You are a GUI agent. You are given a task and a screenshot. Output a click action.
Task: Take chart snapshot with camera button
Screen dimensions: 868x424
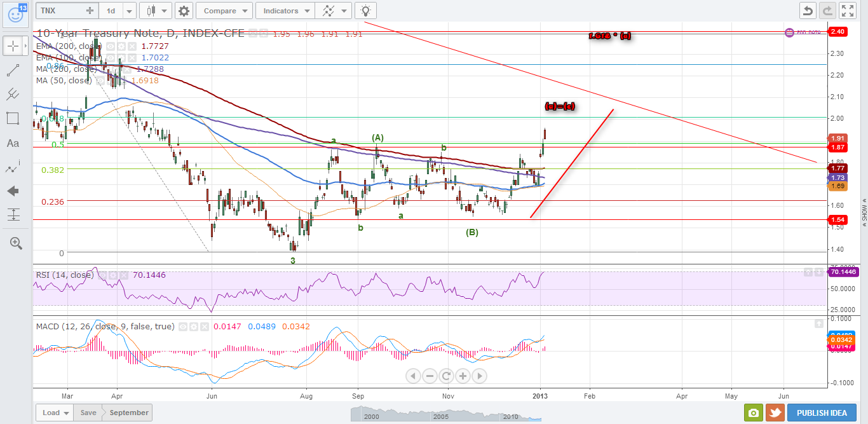753,413
